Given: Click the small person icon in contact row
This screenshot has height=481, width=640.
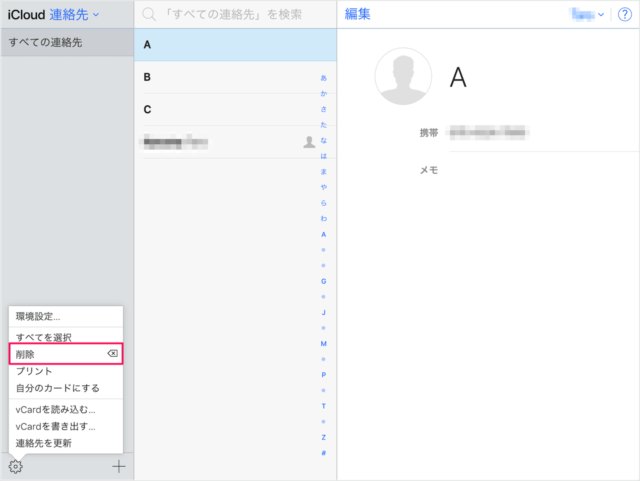Looking at the screenshot, I should tap(309, 142).
